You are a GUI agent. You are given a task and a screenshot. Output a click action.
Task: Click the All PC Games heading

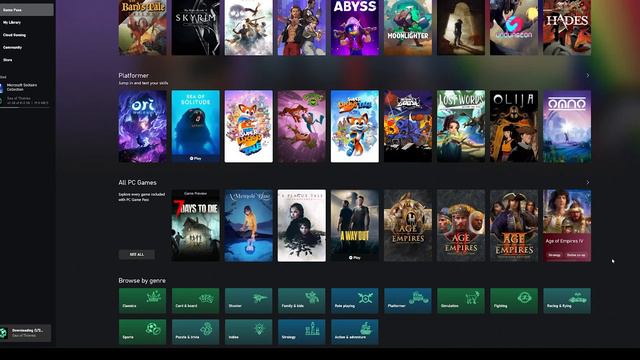[137, 182]
